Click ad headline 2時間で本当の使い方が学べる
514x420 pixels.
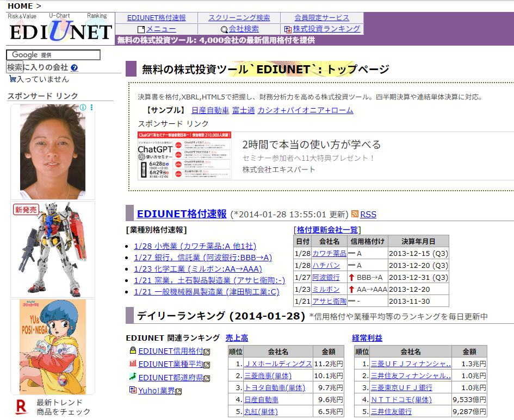[312, 145]
